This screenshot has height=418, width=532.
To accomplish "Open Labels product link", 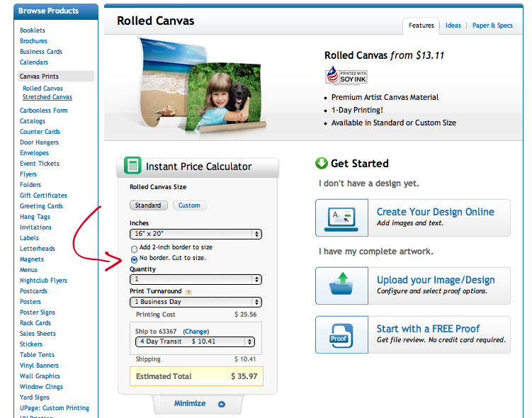I will click(x=29, y=238).
